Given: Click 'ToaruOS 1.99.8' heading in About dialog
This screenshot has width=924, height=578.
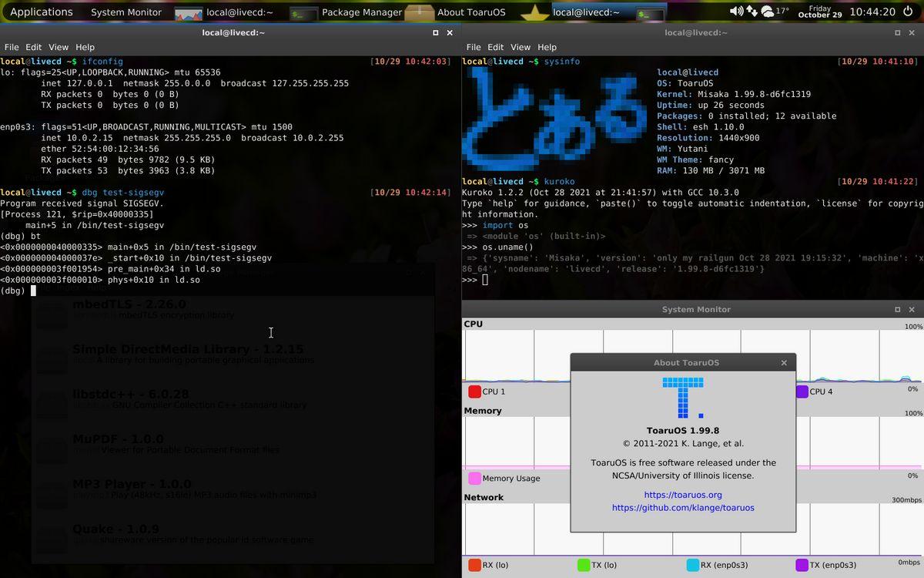Looking at the screenshot, I should coord(683,431).
